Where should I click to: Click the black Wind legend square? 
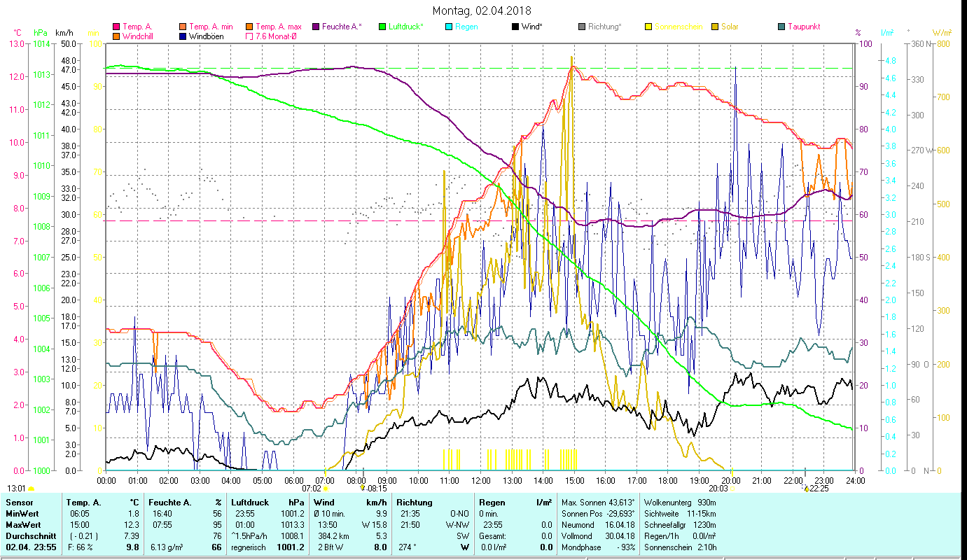coord(515,27)
